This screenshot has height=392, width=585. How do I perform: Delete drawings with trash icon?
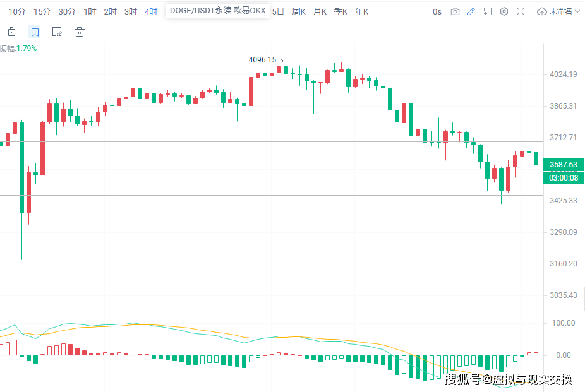(80, 32)
